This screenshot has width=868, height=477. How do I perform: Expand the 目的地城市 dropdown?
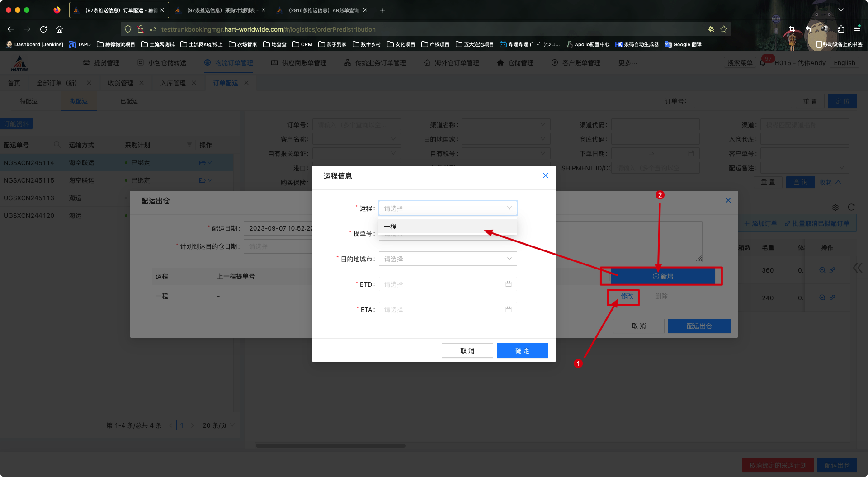coord(448,259)
